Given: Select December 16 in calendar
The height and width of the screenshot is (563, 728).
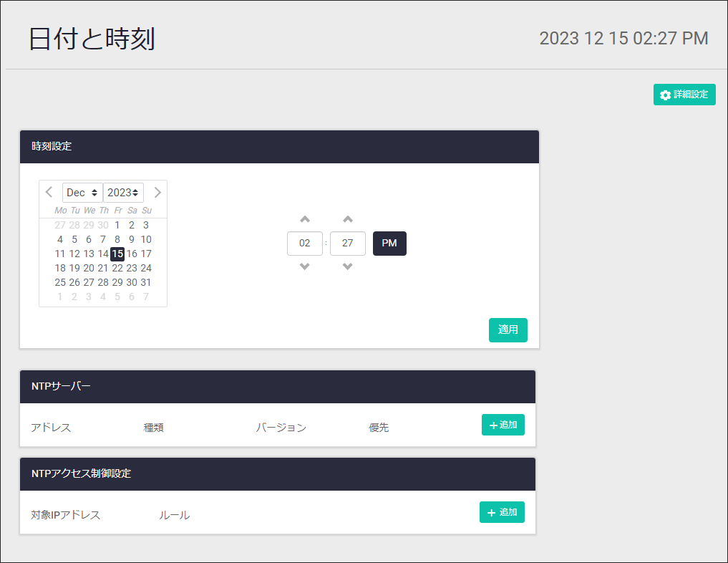Looking at the screenshot, I should coord(132,254).
